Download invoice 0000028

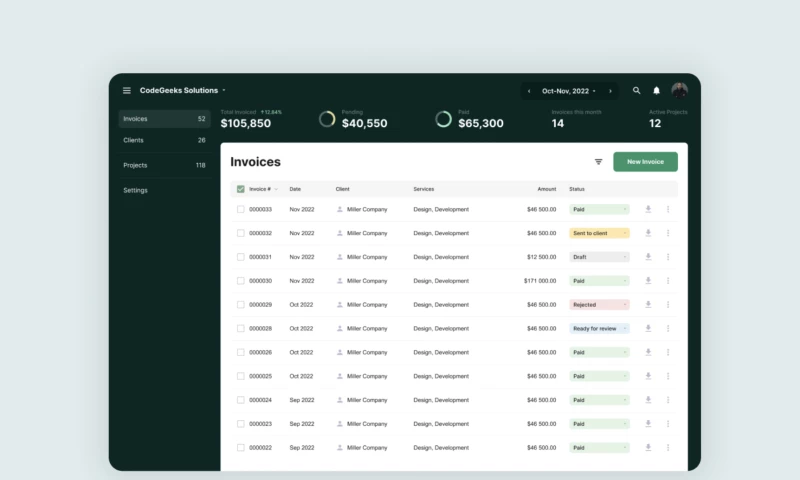point(648,329)
